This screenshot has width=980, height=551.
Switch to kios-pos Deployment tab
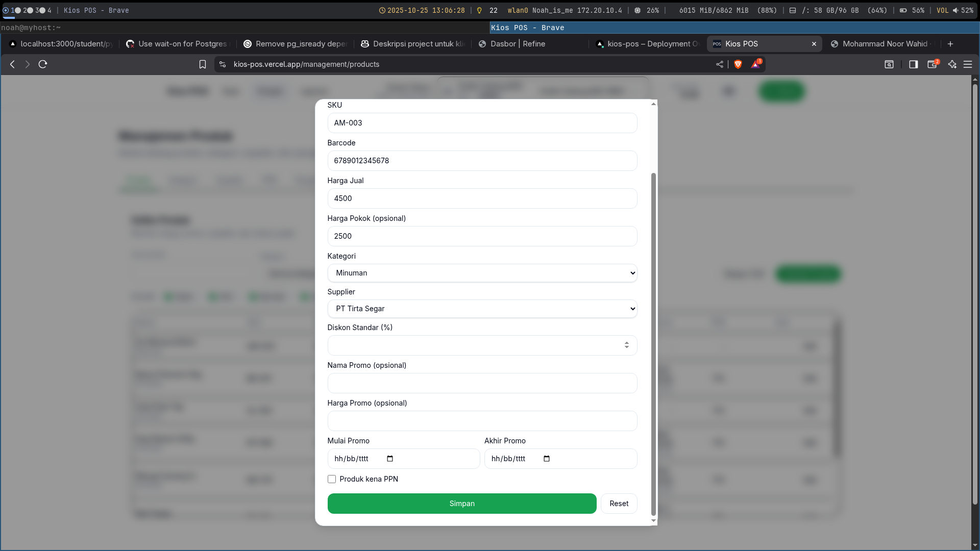(x=647, y=44)
